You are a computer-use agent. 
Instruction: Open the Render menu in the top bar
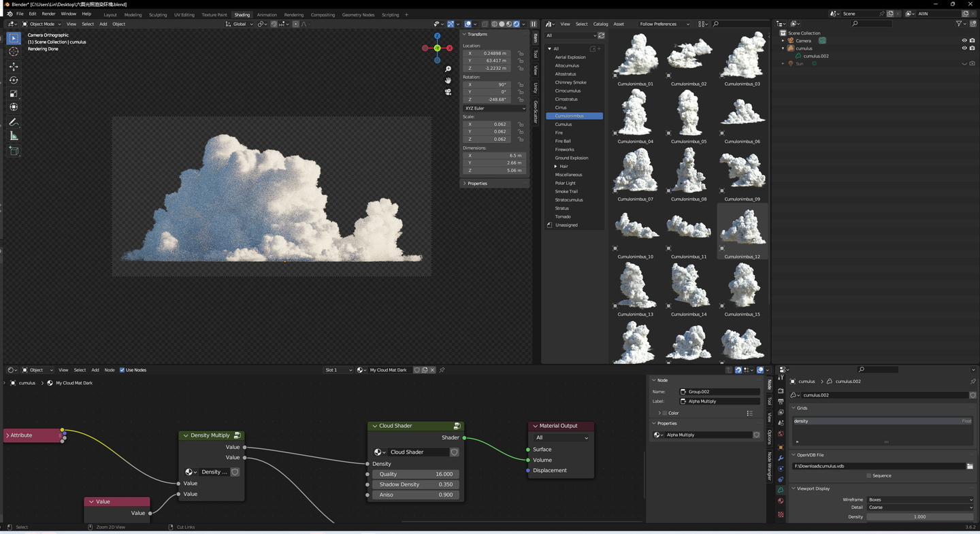(48, 14)
